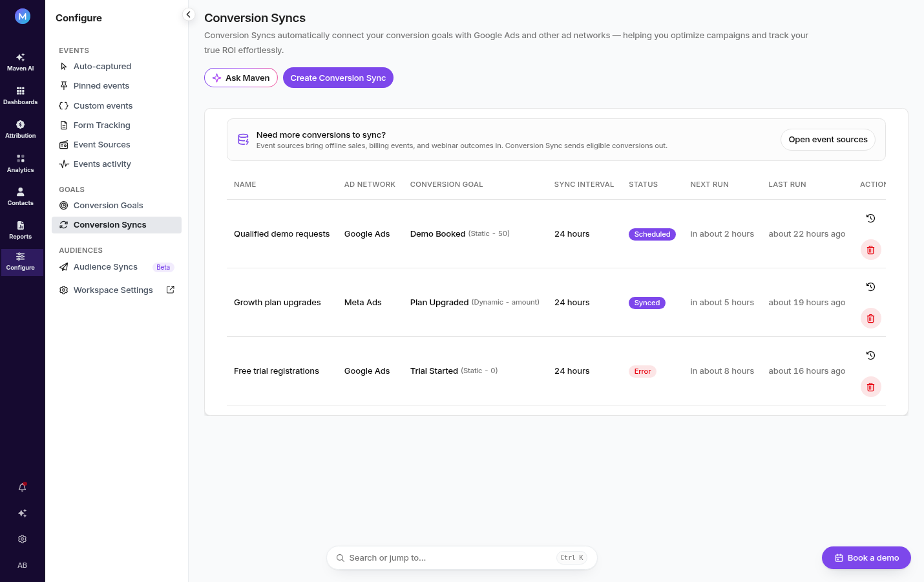Select Conversion Syncs in sidebar
Viewport: 924px width, 582px height.
point(116,225)
